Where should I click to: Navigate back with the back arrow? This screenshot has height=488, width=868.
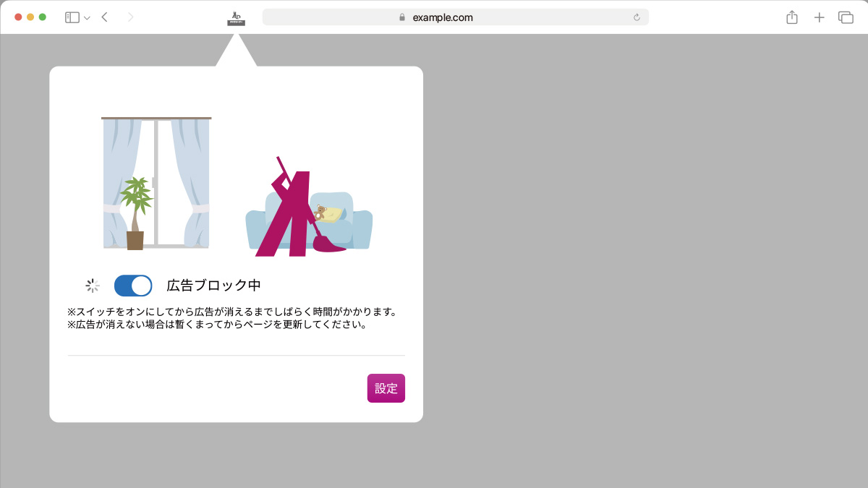click(x=103, y=16)
